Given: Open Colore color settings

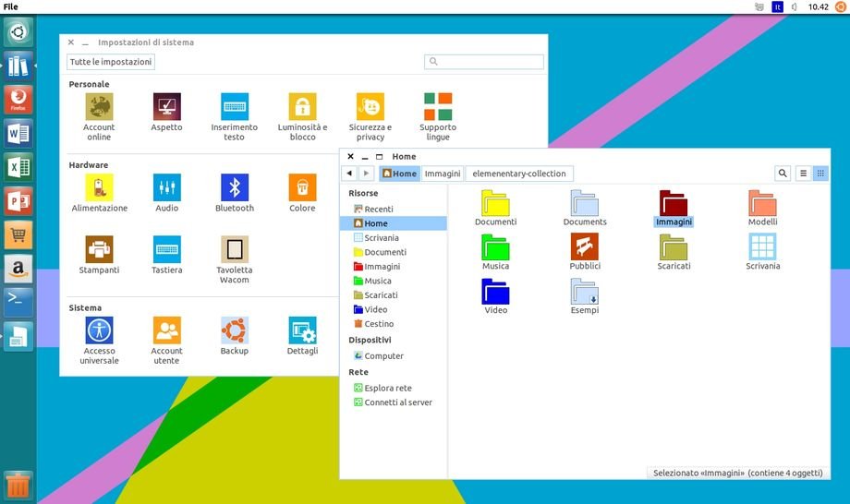Looking at the screenshot, I should [x=302, y=187].
